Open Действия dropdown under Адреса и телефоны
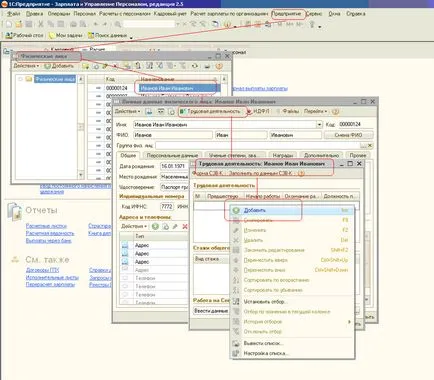This screenshot has width=434, height=380. (134, 226)
